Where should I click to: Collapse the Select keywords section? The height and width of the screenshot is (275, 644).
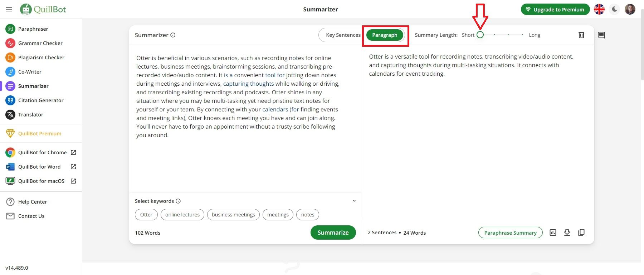tap(354, 201)
